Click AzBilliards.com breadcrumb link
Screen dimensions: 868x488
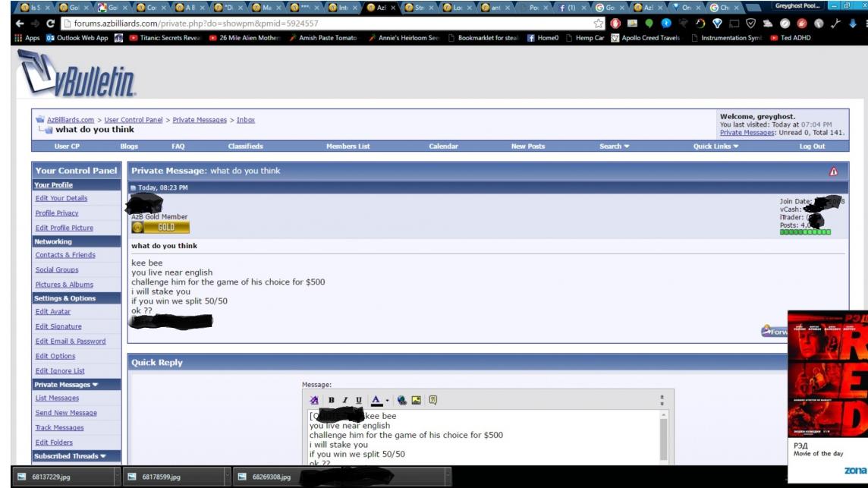[x=71, y=120]
